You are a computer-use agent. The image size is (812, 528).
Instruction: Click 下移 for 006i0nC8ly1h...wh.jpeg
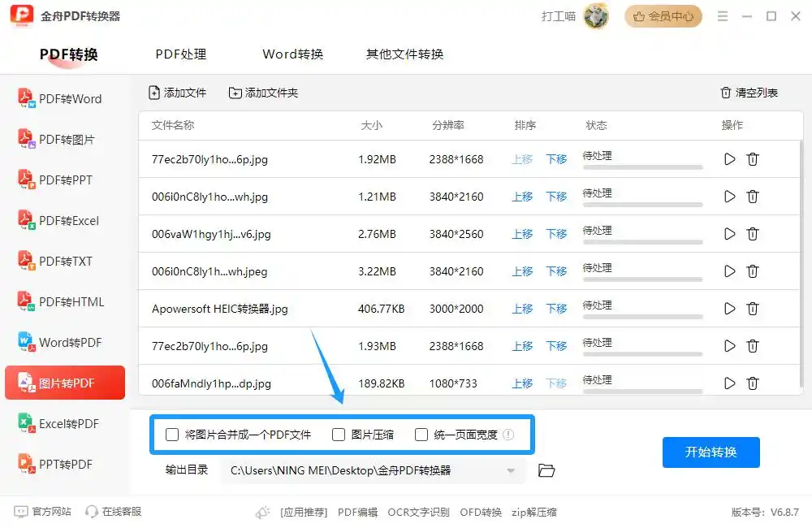[556, 271]
